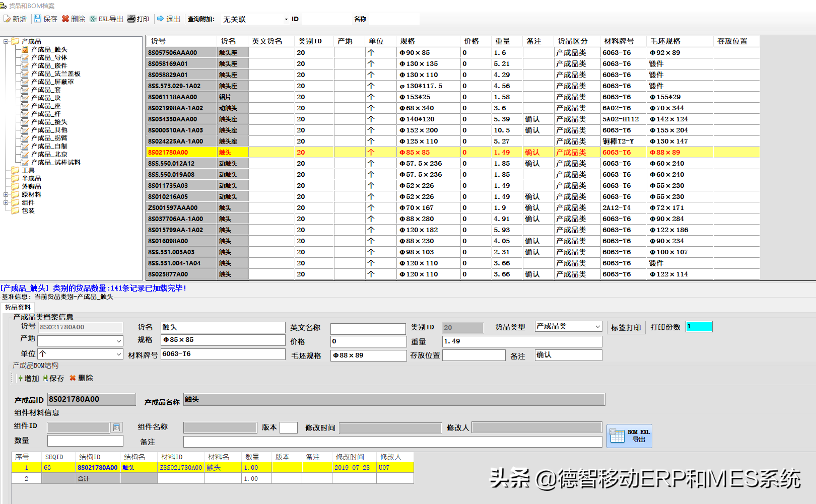Select the 产成品_嵌件 category icon

[25, 65]
